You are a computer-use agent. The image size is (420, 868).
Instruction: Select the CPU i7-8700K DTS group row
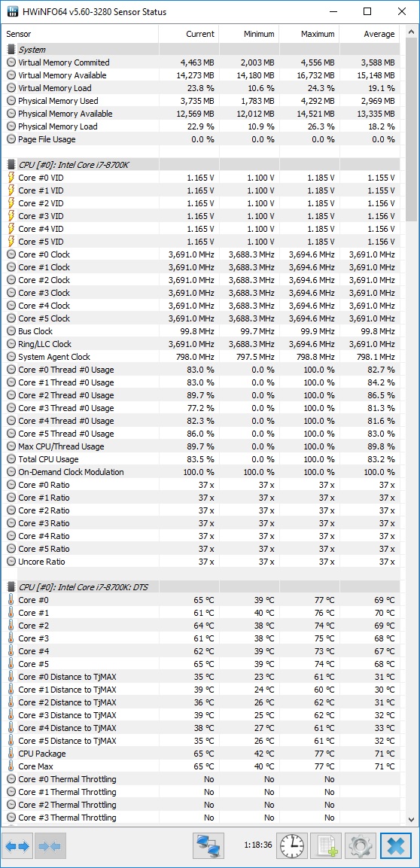[x=202, y=586]
